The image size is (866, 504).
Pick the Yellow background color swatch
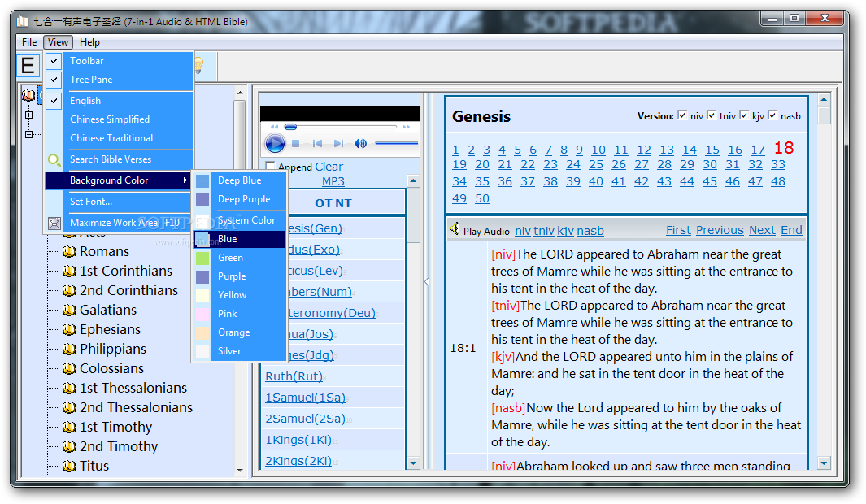[x=202, y=295]
